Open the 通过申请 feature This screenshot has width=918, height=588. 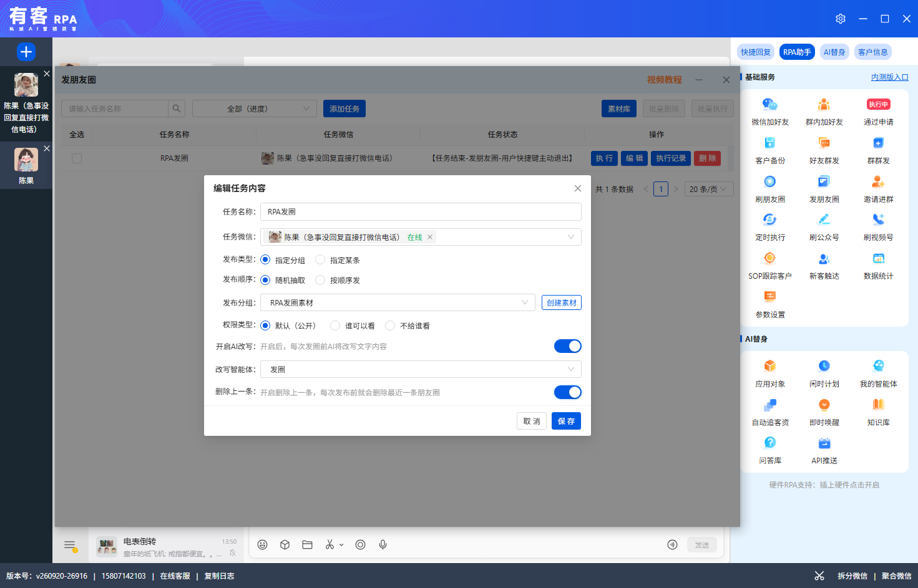(x=879, y=112)
